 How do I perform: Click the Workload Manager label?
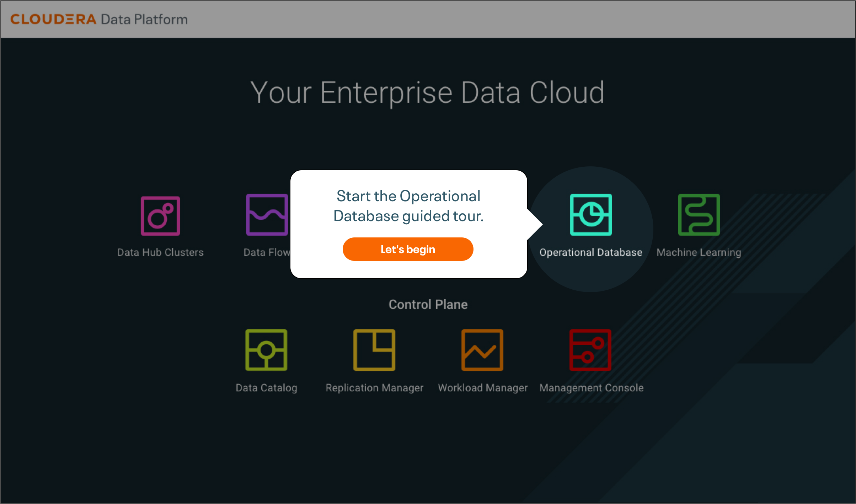482,387
